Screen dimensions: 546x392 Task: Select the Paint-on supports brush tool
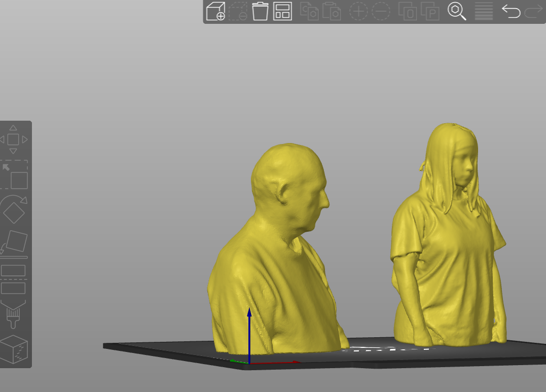13,314
